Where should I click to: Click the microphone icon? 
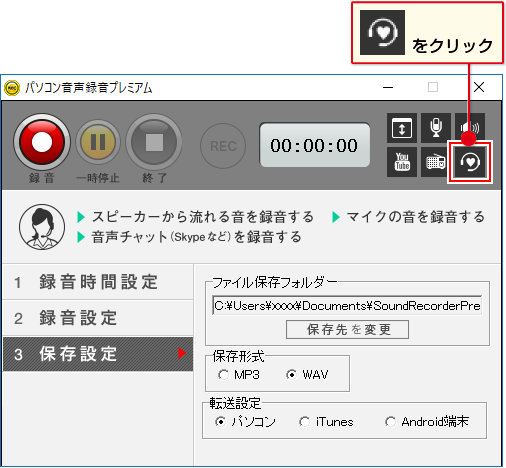(x=436, y=128)
